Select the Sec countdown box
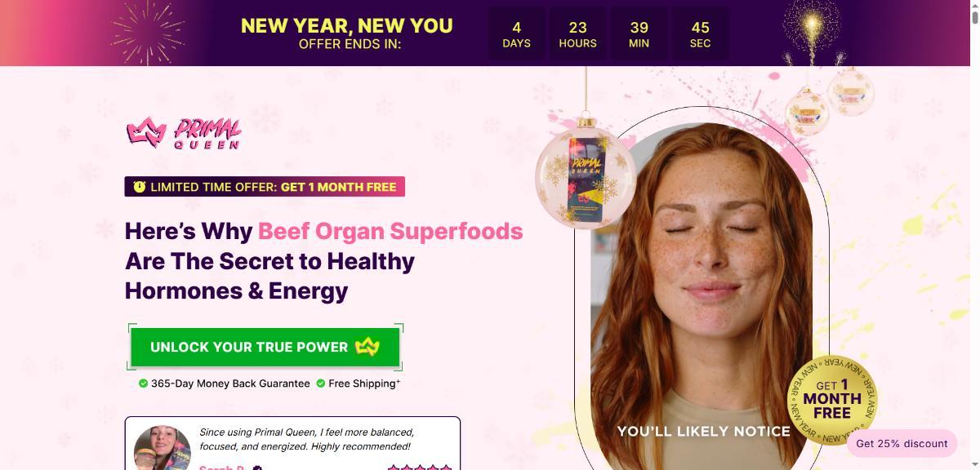The width and height of the screenshot is (980, 470). point(700,33)
